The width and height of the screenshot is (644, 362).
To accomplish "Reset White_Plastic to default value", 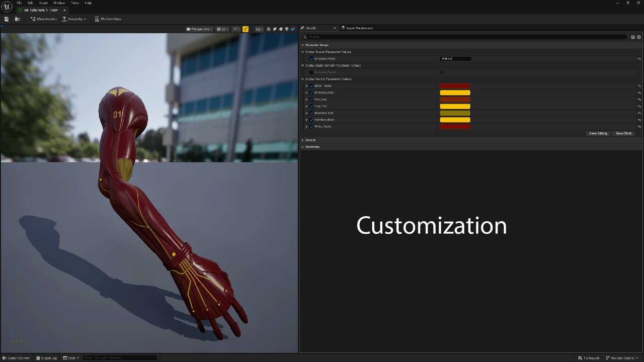I will tap(639, 127).
